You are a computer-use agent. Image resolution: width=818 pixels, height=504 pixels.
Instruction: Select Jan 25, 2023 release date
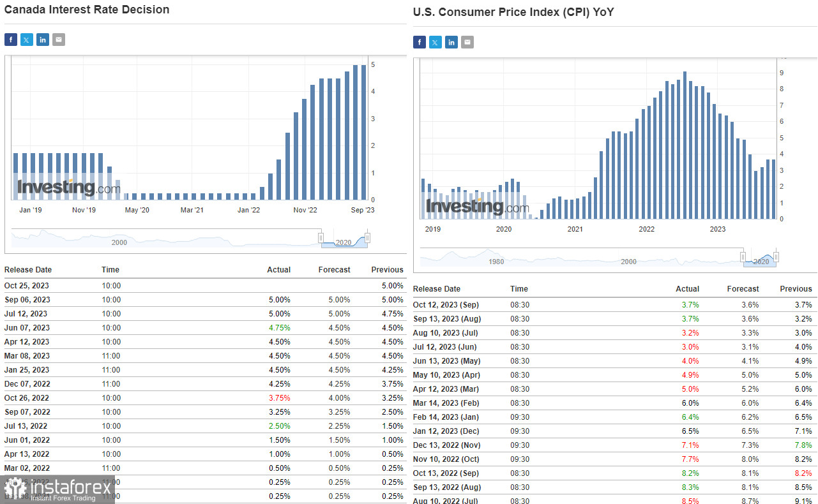coord(27,370)
